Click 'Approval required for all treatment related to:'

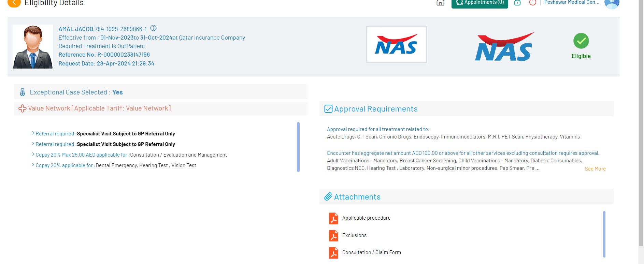click(378, 129)
